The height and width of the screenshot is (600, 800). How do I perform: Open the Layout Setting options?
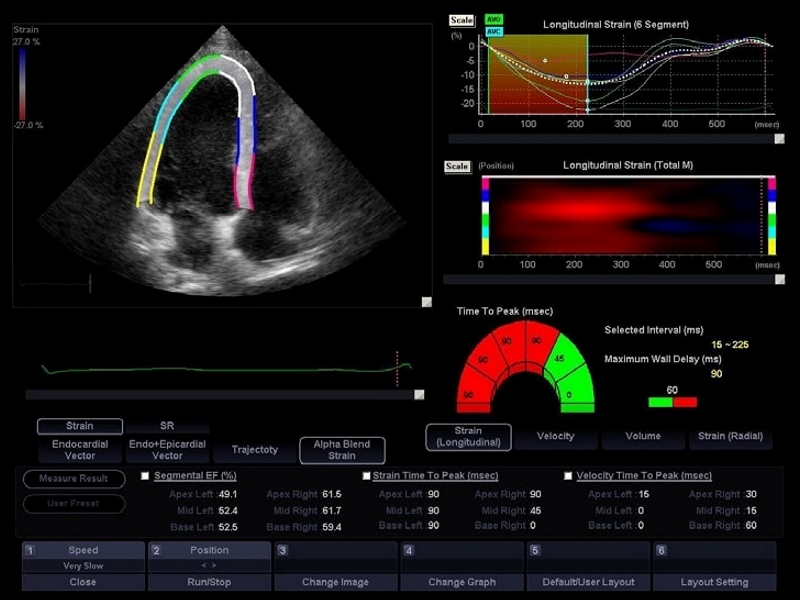[x=714, y=582]
